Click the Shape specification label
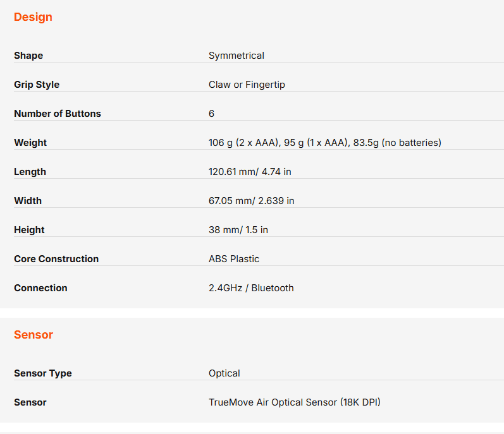The height and width of the screenshot is (434, 504). 28,56
